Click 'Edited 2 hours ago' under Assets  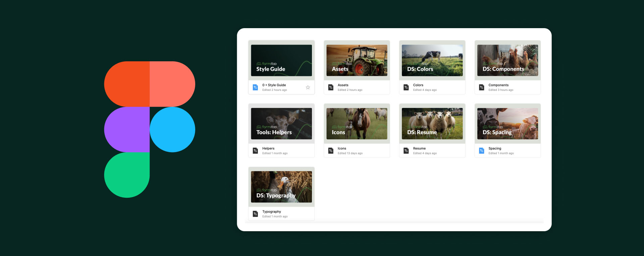click(x=350, y=90)
